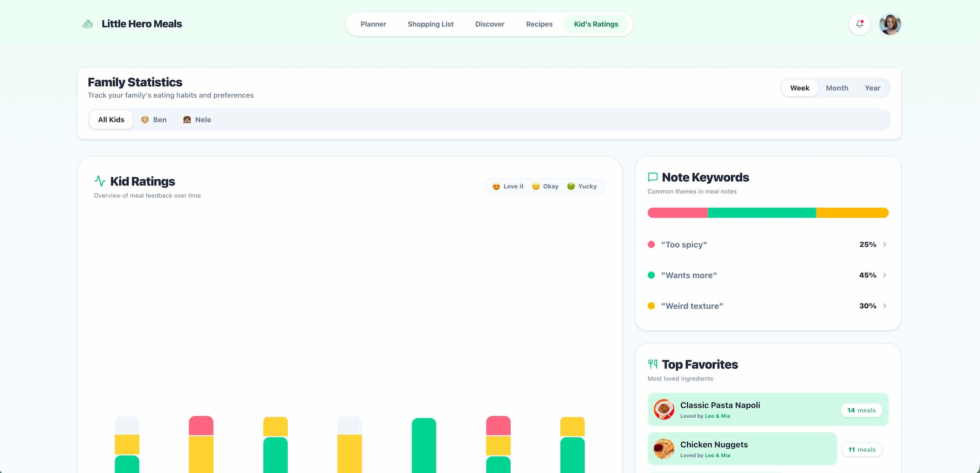
Task: Expand the "Weird texture" keyword chevron
Action: 884,306
